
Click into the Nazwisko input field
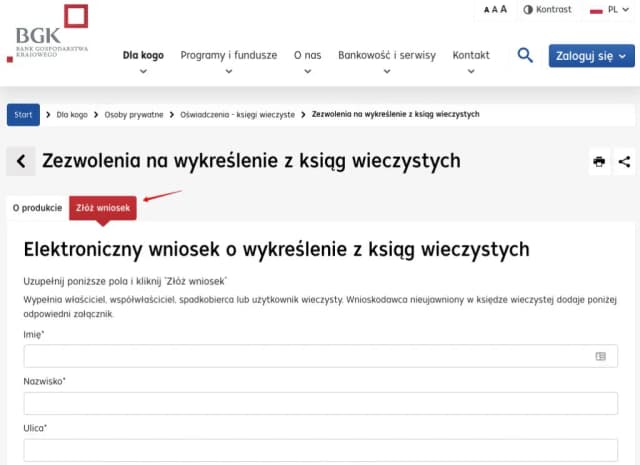tap(320, 403)
